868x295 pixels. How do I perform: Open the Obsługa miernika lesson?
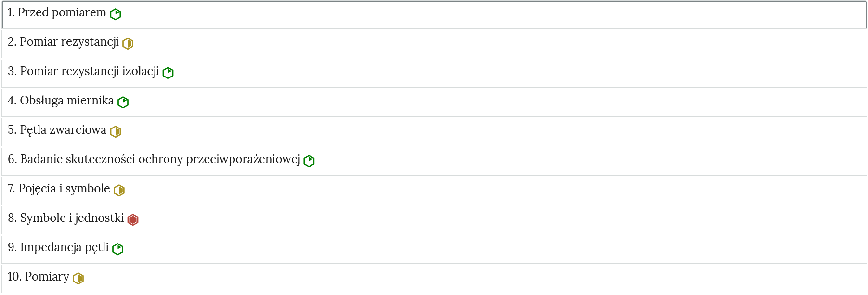[61, 101]
